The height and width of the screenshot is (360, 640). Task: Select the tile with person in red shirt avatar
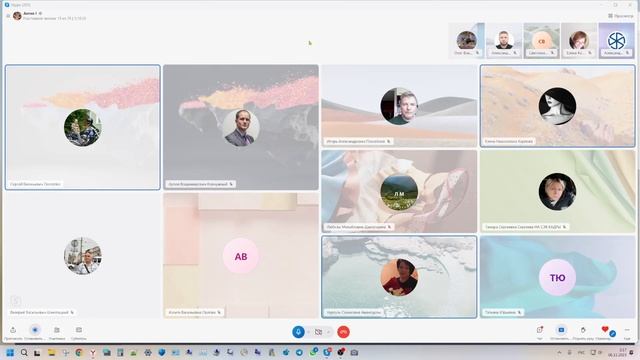[x=399, y=277]
